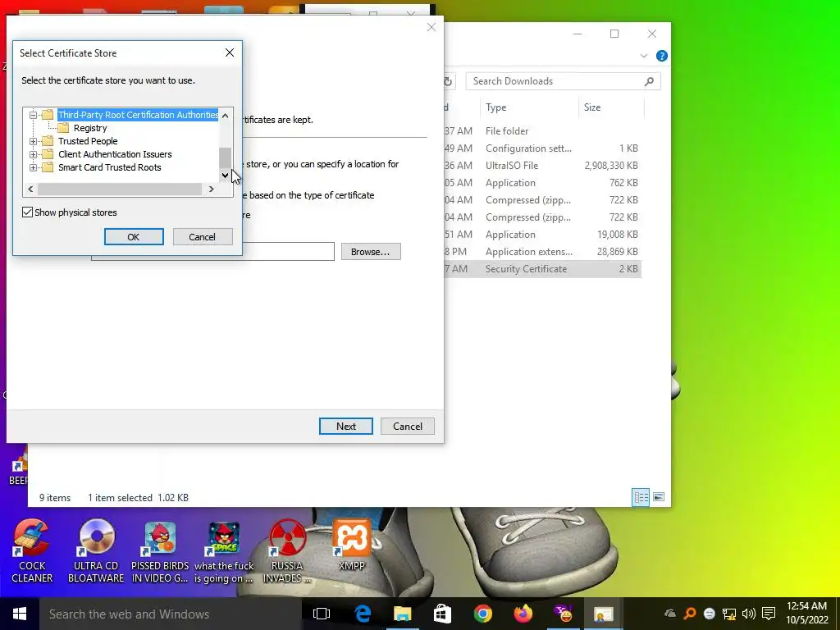Click the store list scroll-down arrow
This screenshot has height=630, width=840.
[225, 176]
